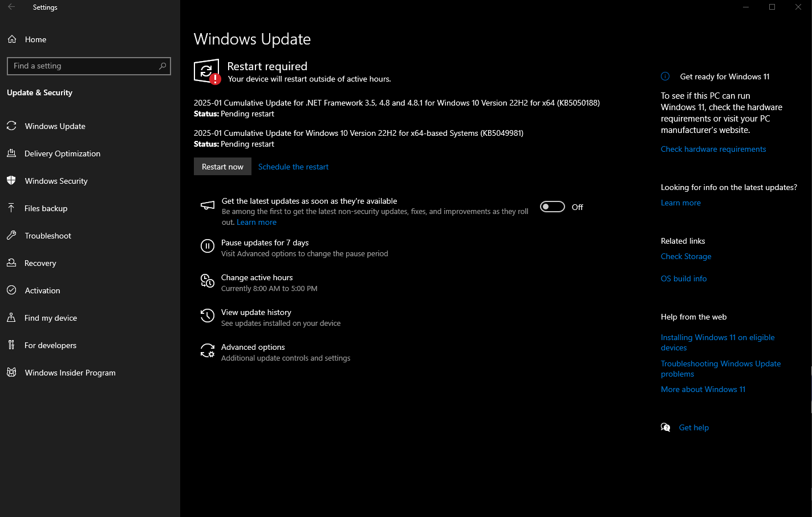
Task: Click the Home icon in sidebar
Action: click(12, 39)
